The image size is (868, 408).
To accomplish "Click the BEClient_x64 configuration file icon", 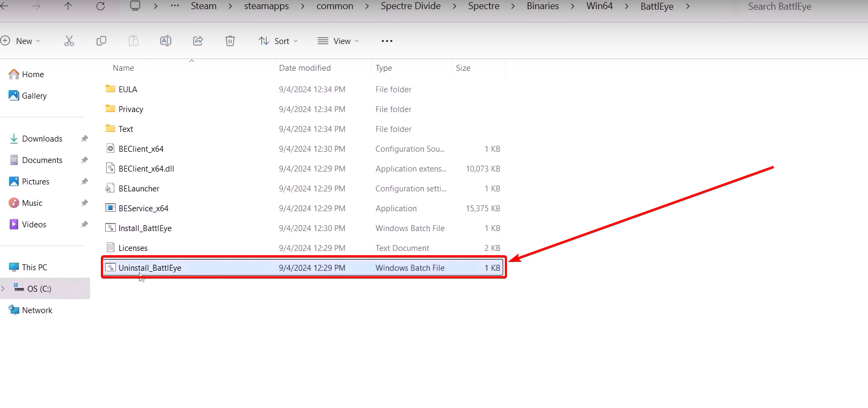I will tap(111, 149).
